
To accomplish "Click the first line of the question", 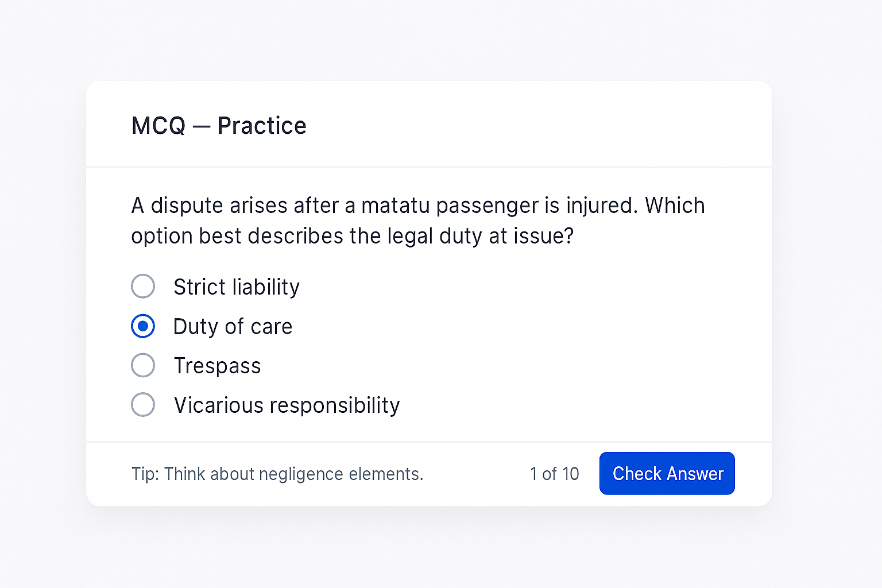I will [x=417, y=206].
